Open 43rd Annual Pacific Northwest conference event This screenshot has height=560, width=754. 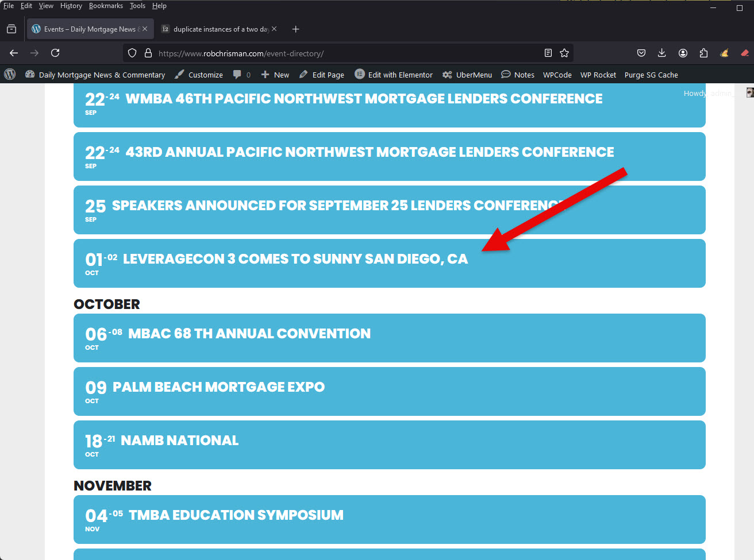coord(390,156)
